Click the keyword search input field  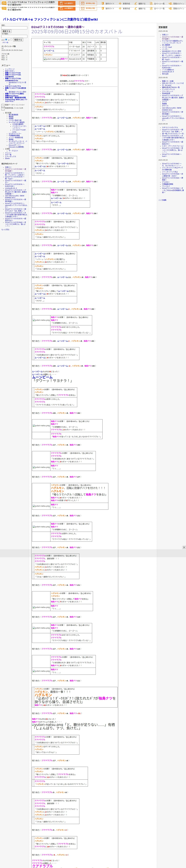14,28
